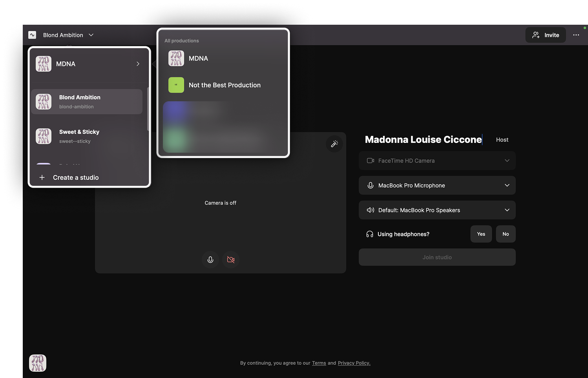The width and height of the screenshot is (588, 378).
Task: Click the magic wand effects icon
Action: point(334,144)
